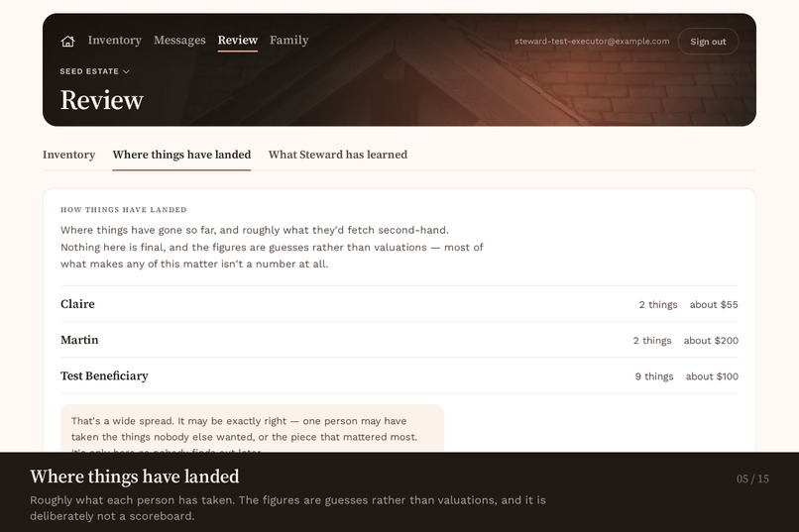The width and height of the screenshot is (799, 532).
Task: Click Claire's '2 things' count
Action: 658,304
